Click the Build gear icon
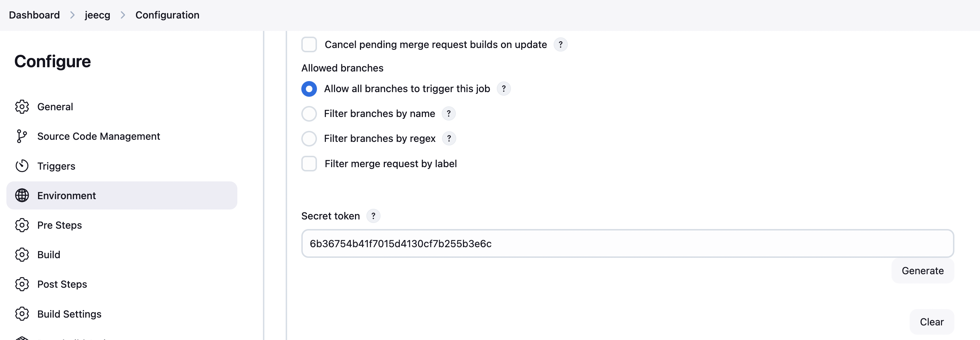 tap(22, 254)
